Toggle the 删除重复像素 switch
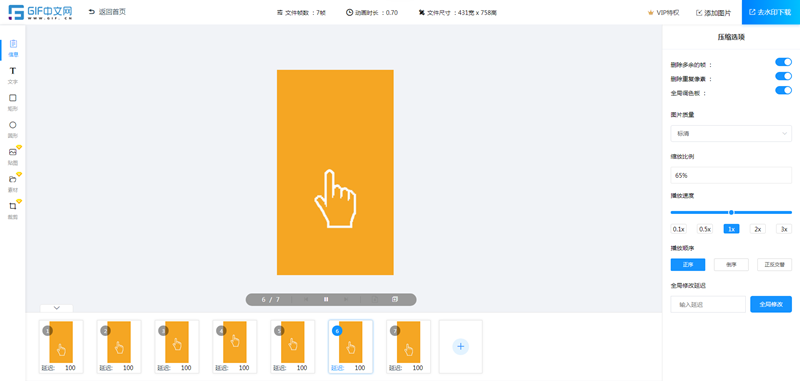800x381 pixels. [x=783, y=77]
